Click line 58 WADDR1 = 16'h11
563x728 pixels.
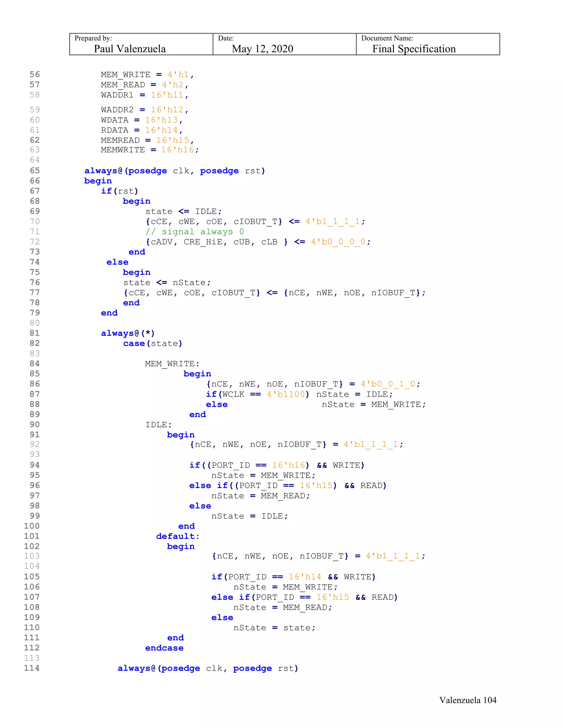tap(145, 95)
